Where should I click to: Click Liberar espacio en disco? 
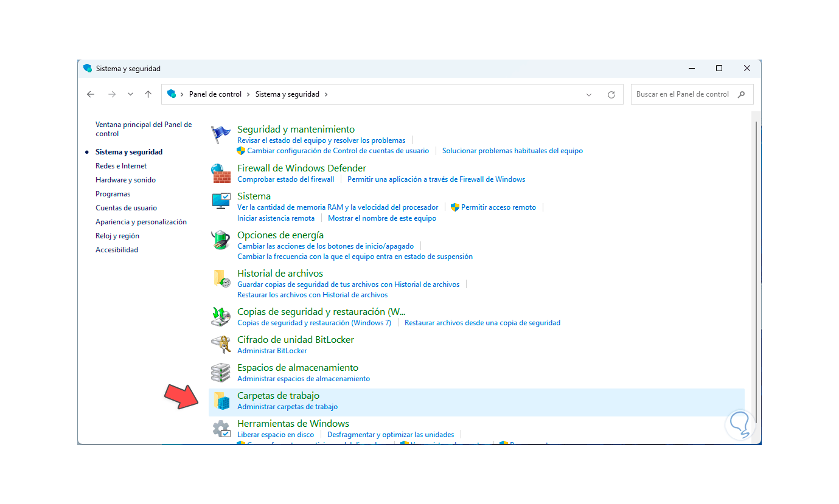(276, 435)
